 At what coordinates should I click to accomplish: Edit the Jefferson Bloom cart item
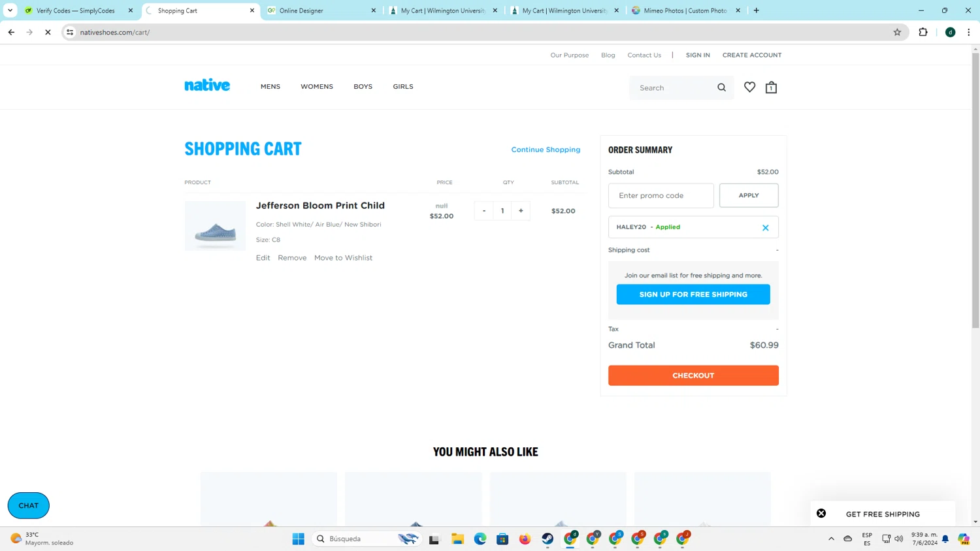tap(263, 258)
